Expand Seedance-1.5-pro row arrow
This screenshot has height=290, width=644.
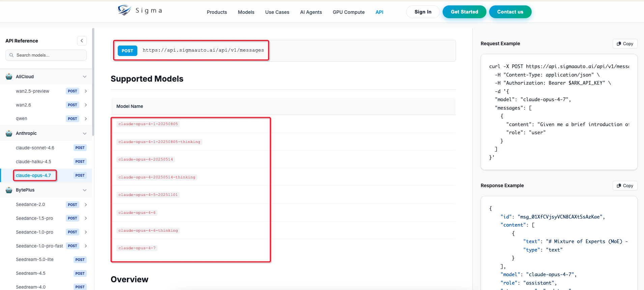click(86, 218)
